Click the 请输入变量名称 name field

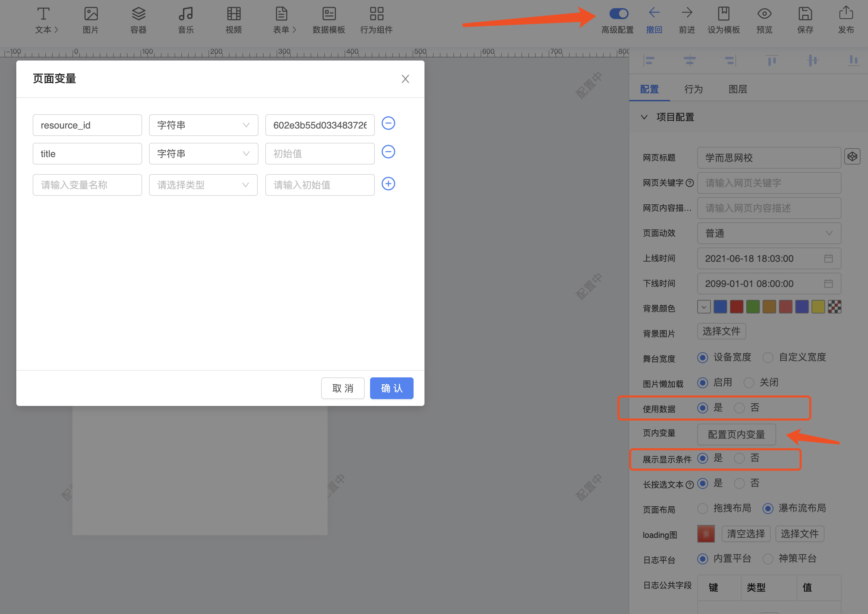coord(87,185)
